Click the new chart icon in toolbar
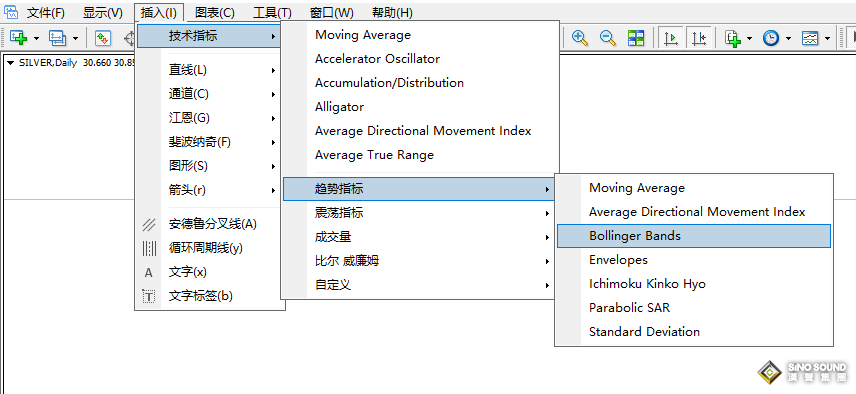The image size is (856, 394). click(x=19, y=38)
